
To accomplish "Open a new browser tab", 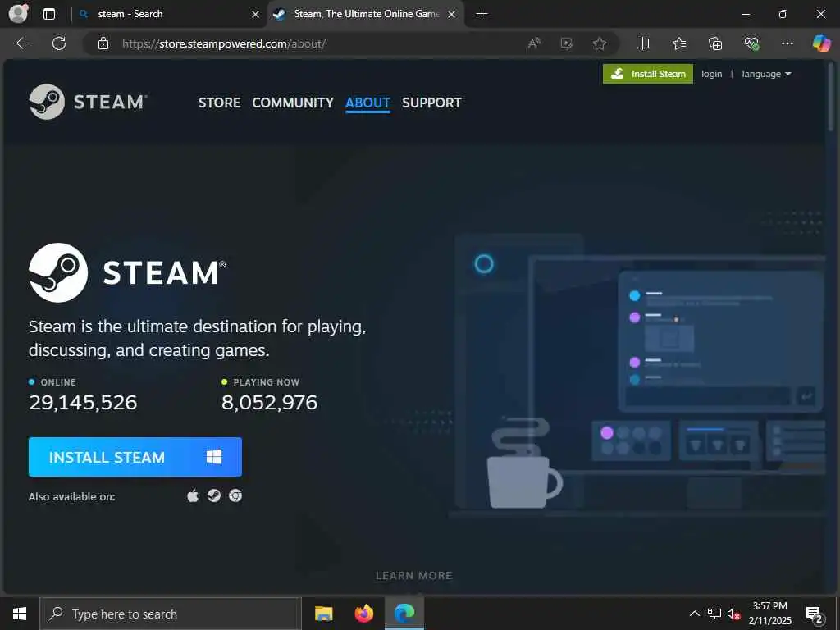I will [482, 14].
